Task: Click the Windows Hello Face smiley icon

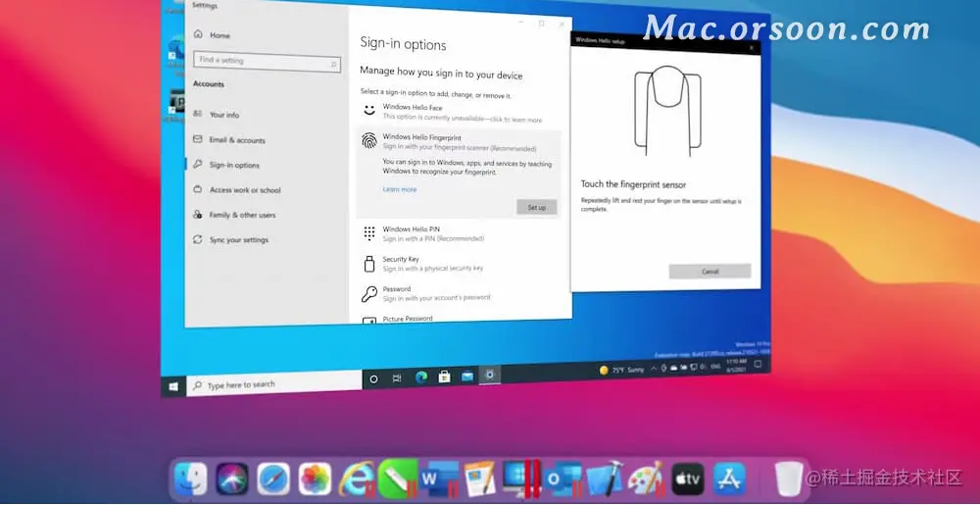Action: click(369, 110)
